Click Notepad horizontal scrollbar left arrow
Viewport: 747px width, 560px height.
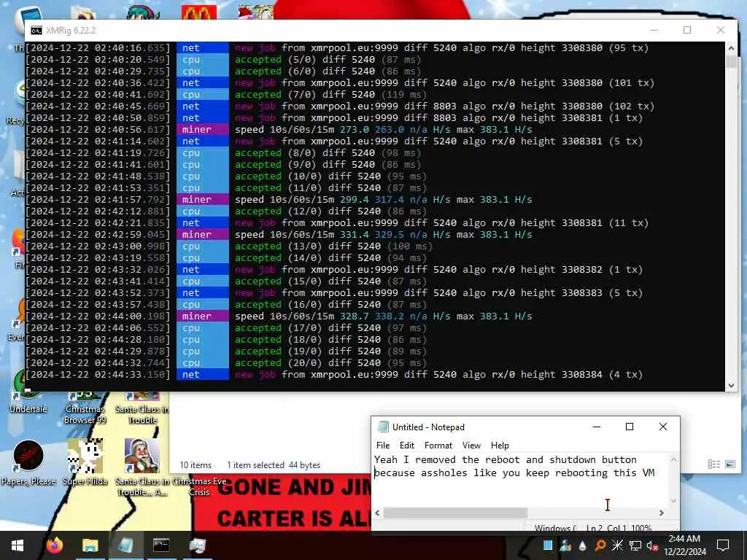378,513
